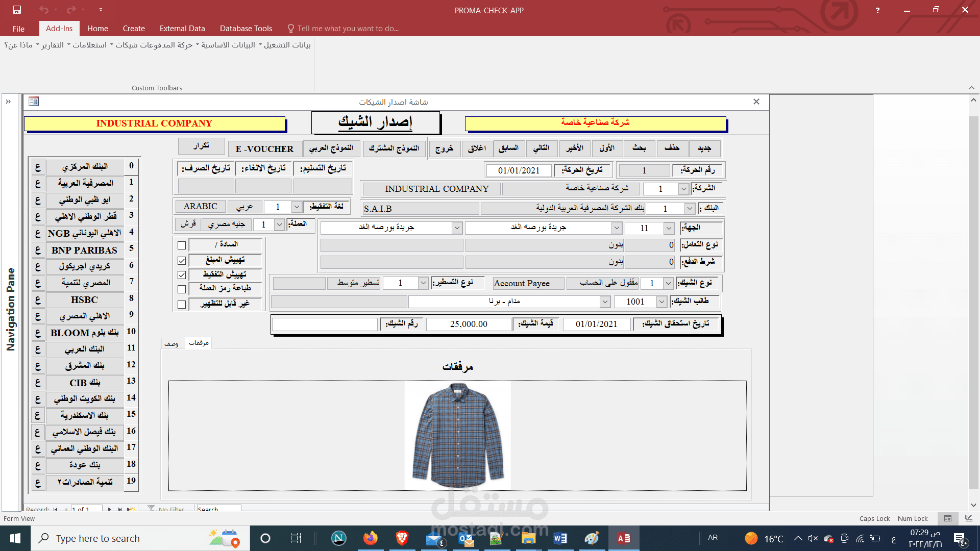Image resolution: width=980 pixels, height=551 pixels.
Task: Click the Redo arrow icon
Action: pyautogui.click(x=71, y=10)
